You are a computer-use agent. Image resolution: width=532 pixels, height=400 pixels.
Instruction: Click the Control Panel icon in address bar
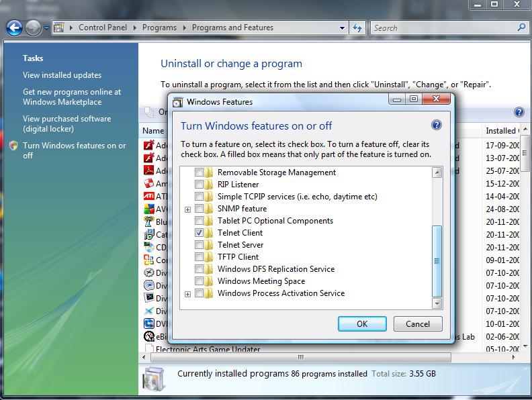coord(59,28)
